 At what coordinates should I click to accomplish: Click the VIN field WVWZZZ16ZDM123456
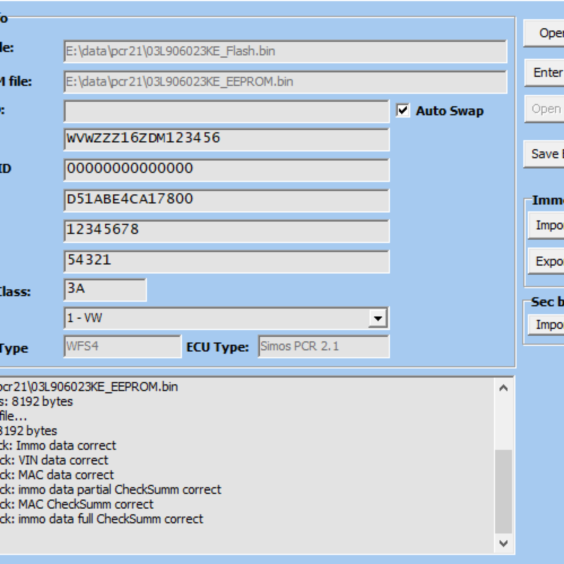(x=227, y=139)
